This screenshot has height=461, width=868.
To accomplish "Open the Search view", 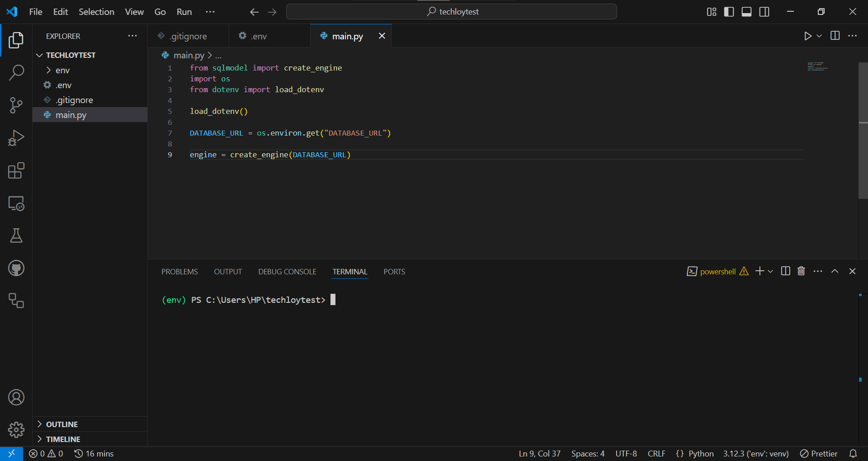I will [x=16, y=72].
